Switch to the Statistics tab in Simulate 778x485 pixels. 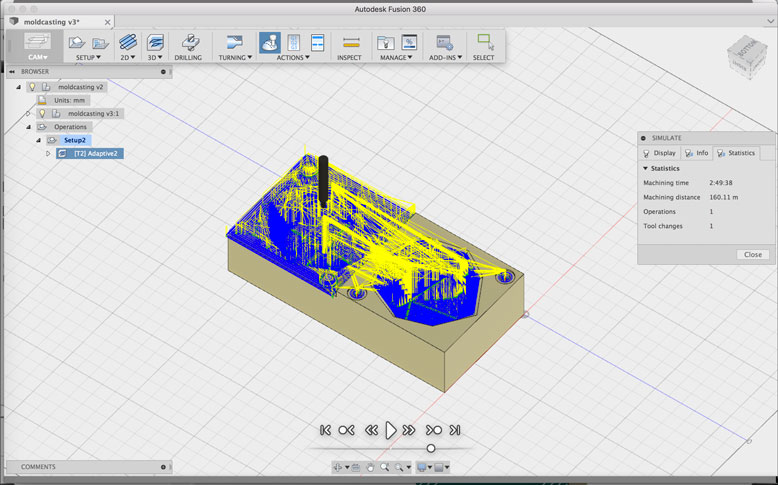[x=736, y=153]
